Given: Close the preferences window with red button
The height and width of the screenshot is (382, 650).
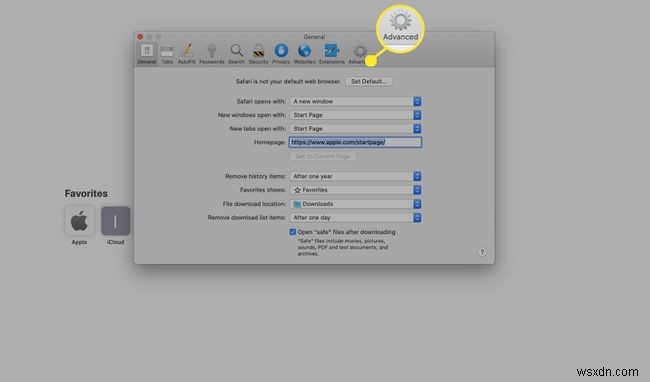Looking at the screenshot, I should tap(140, 37).
